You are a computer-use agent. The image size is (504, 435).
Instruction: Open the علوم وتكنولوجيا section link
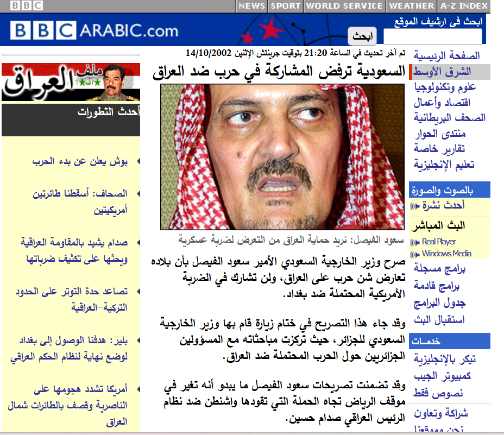pos(445,87)
